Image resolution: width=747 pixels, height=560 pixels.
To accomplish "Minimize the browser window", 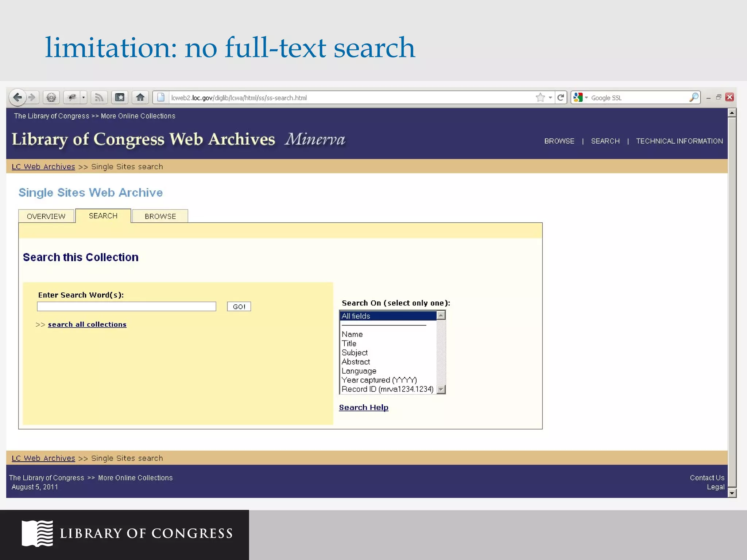I will pyautogui.click(x=708, y=97).
